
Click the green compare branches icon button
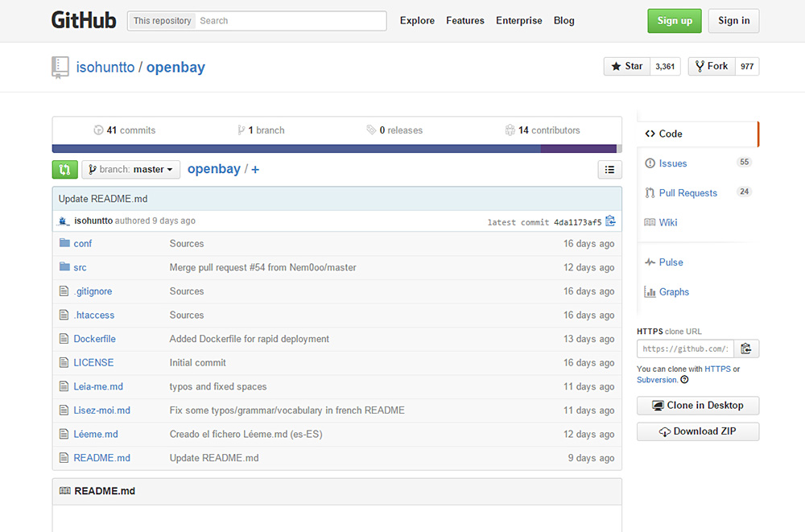[x=64, y=170]
